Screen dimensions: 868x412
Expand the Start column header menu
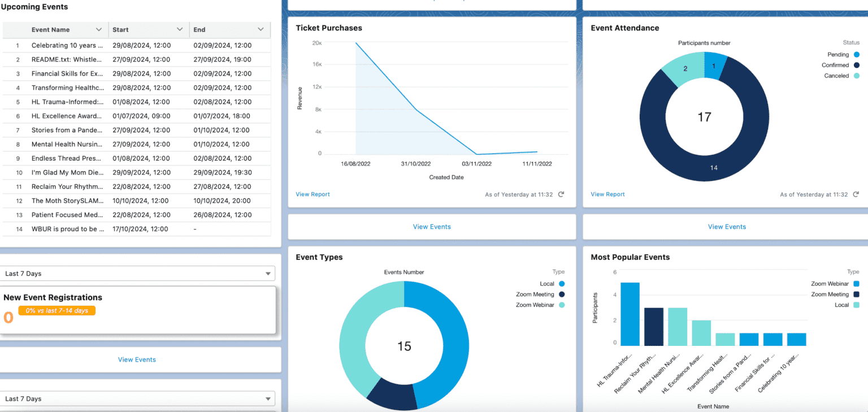tap(181, 29)
